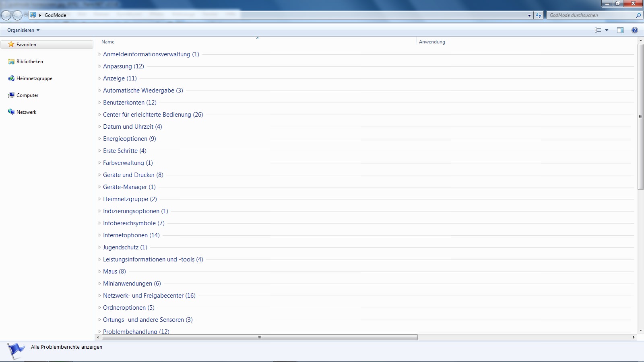Select Datum und Uhrzeit (4) group
This screenshot has width=644, height=362.
click(132, 127)
